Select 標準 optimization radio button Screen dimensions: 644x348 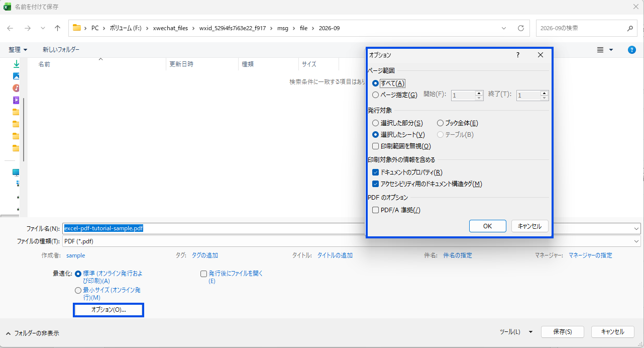(78, 274)
